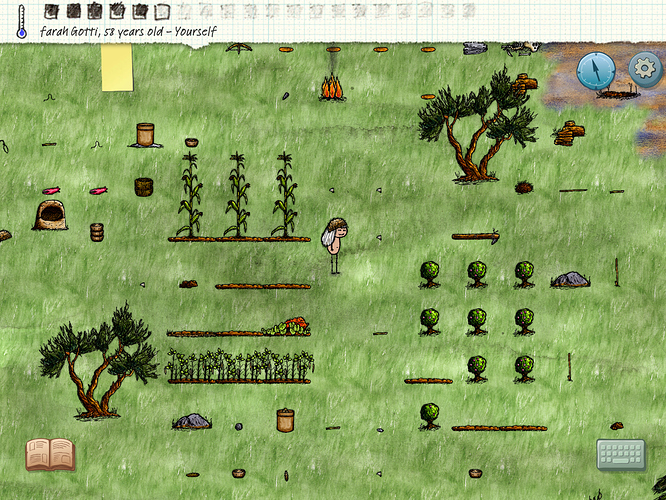Tap the compass home marker button
The height and width of the screenshot is (500, 666).
coord(596,71)
